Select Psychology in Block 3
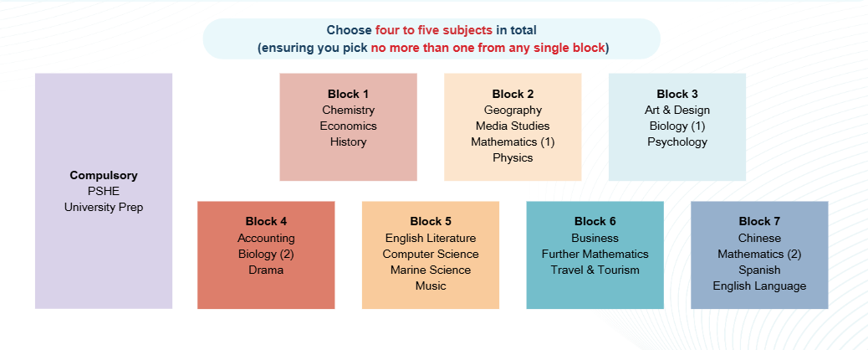Image resolution: width=868 pixels, height=350 pixels. [677, 142]
